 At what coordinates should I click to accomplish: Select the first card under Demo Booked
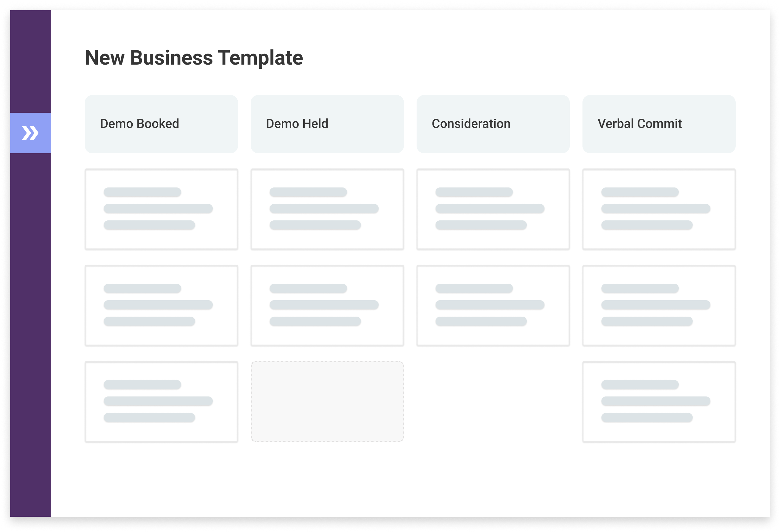(x=161, y=210)
